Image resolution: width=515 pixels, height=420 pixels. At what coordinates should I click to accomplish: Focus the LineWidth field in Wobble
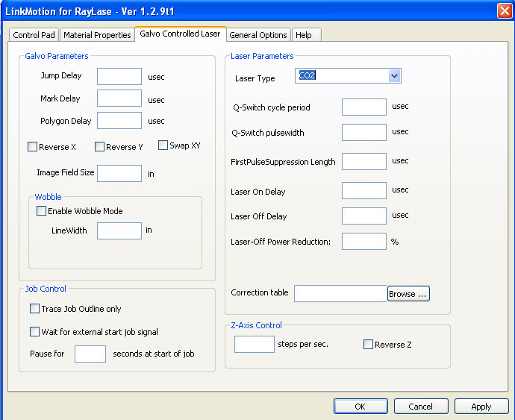click(119, 231)
